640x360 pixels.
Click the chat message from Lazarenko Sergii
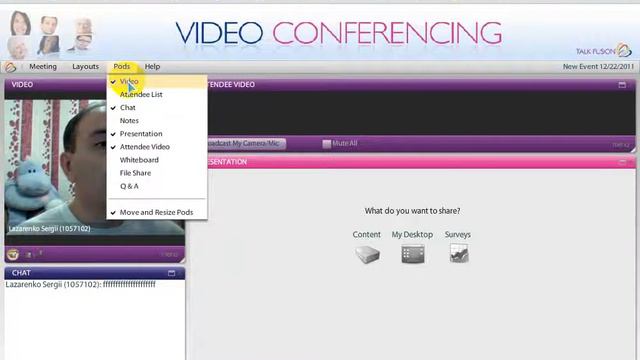(x=80, y=284)
